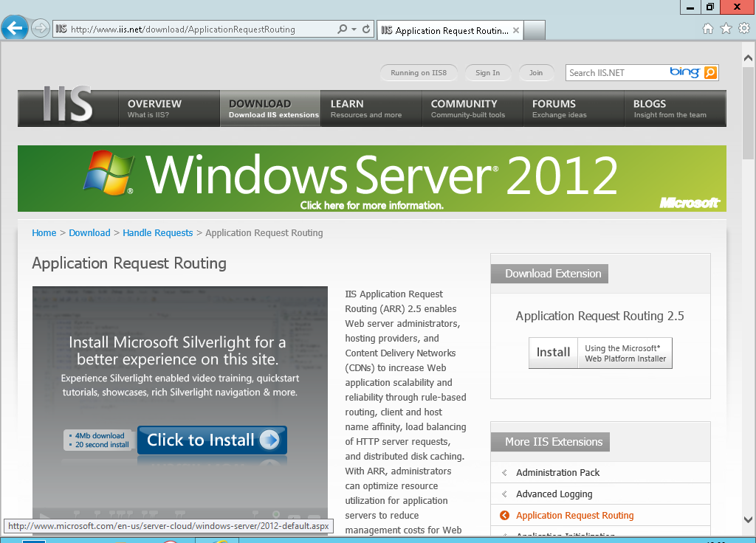756x543 pixels.
Task: Click the Install button for ARR 2.5
Action: click(x=553, y=353)
